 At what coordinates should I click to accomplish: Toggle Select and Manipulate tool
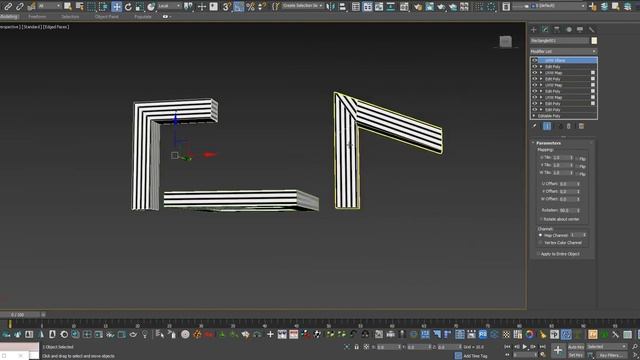[202, 7]
